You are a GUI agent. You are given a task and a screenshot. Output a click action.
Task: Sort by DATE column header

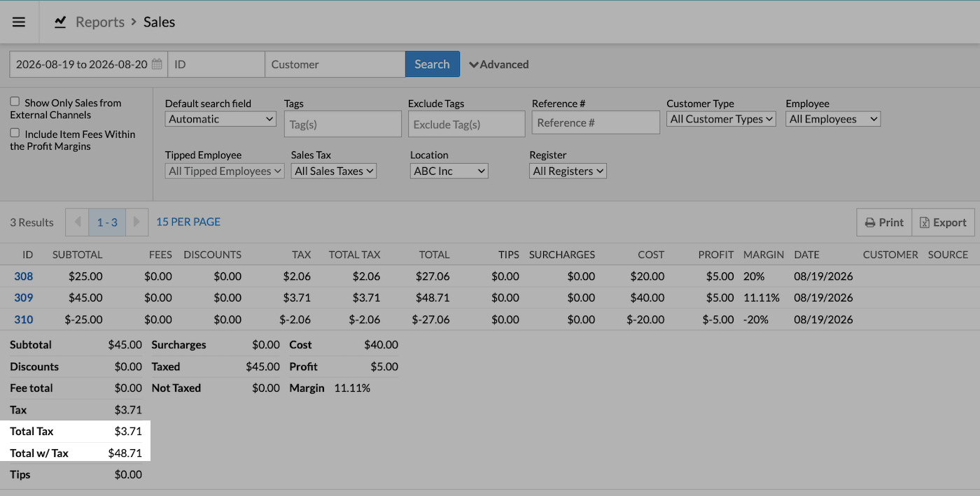point(806,255)
